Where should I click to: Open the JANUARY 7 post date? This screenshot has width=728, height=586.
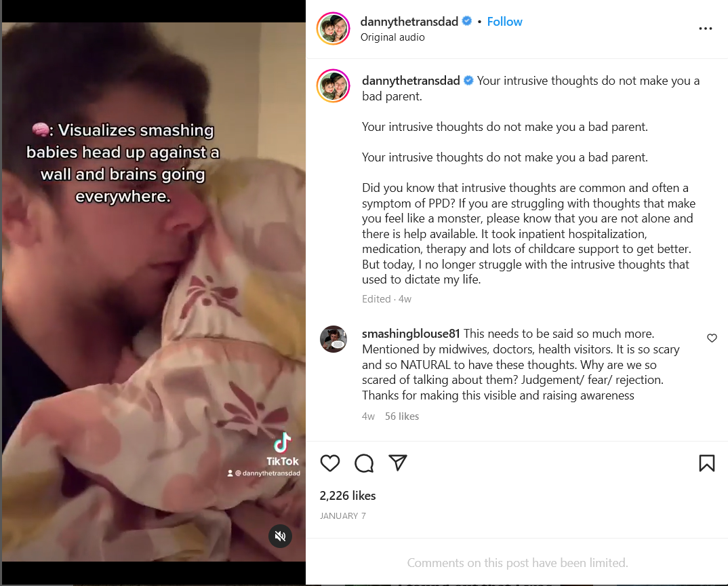tap(342, 516)
